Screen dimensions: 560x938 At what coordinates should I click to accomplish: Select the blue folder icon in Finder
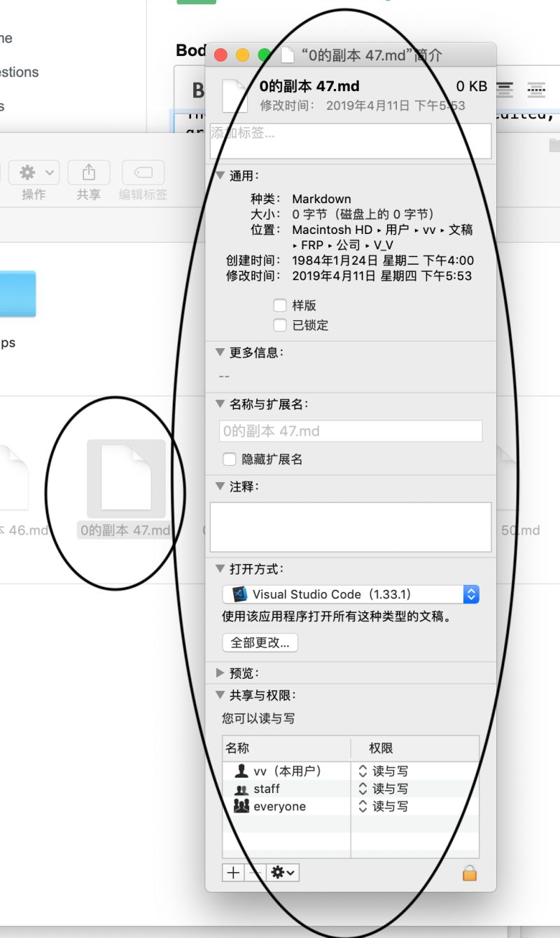click(x=17, y=294)
